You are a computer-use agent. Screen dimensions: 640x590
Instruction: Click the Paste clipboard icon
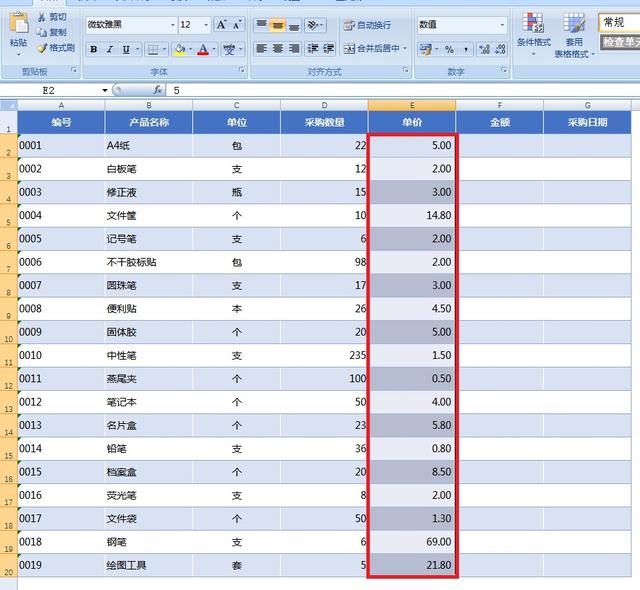(x=19, y=23)
